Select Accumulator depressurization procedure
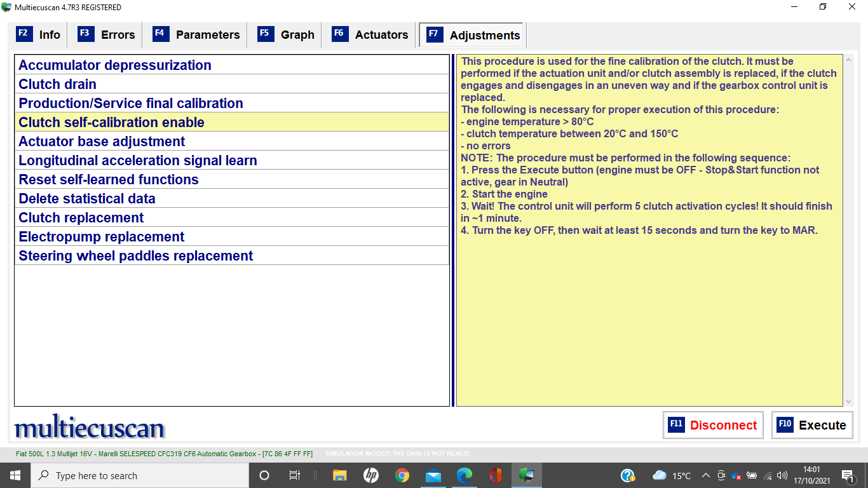Viewport: 868px width, 488px height. (232, 65)
